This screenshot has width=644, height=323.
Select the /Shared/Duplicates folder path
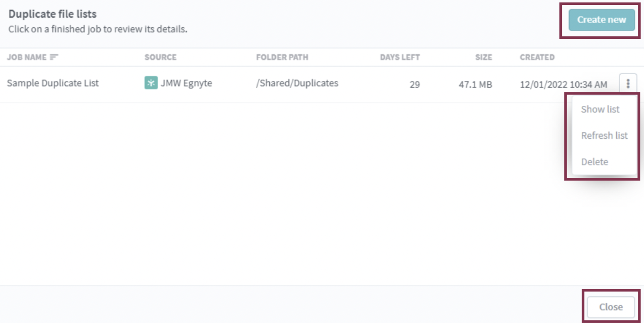point(297,83)
